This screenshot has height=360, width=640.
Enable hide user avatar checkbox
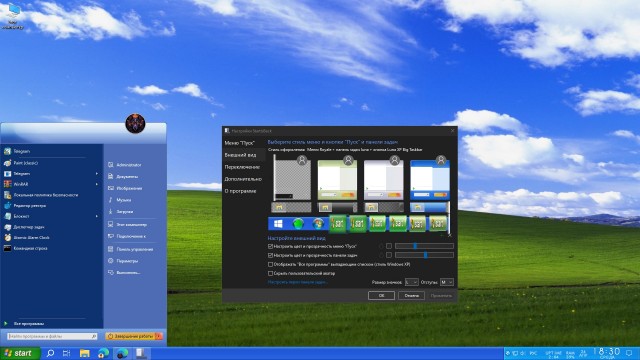pyautogui.click(x=270, y=273)
